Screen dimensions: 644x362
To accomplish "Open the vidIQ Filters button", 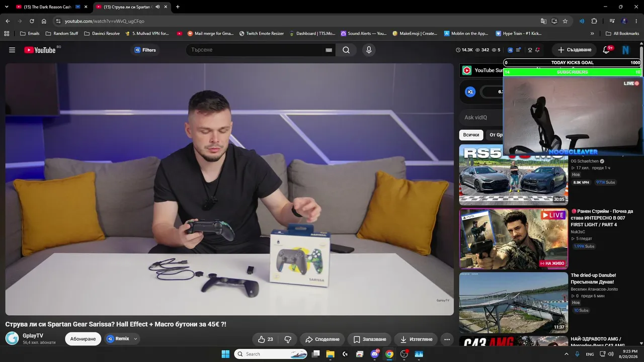I will click(145, 50).
